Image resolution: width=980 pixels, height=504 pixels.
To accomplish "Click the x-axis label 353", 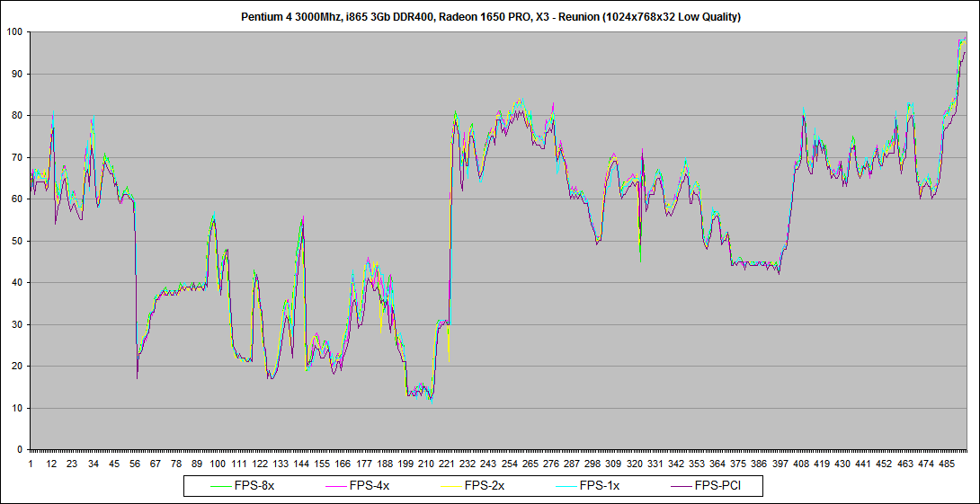I will coord(697,464).
